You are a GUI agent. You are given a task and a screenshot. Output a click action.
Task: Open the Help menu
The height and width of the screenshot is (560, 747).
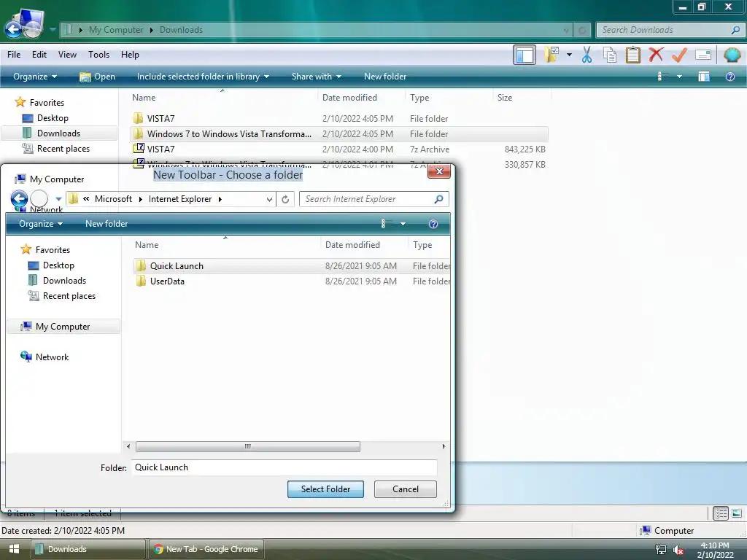(x=130, y=54)
